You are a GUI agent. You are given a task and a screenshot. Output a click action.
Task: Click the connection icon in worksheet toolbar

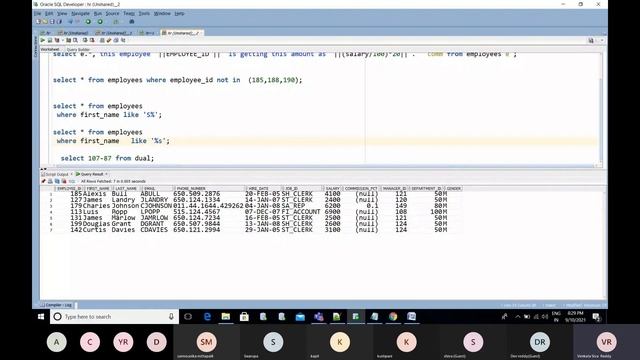[591, 40]
